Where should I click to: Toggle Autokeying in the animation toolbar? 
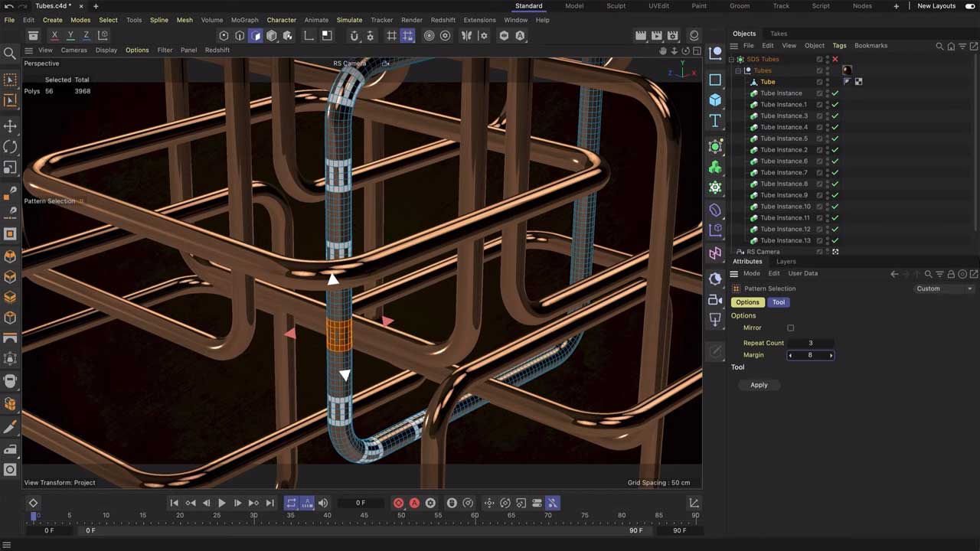click(x=414, y=503)
